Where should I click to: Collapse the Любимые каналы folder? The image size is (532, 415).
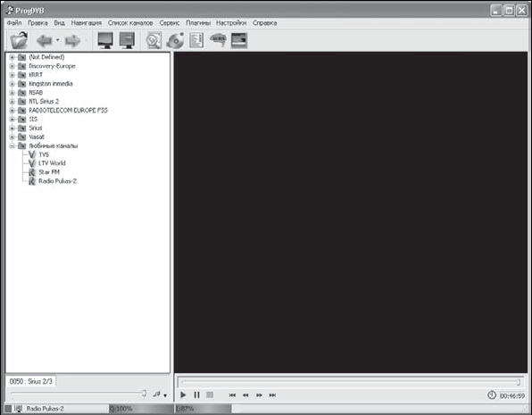(12, 145)
